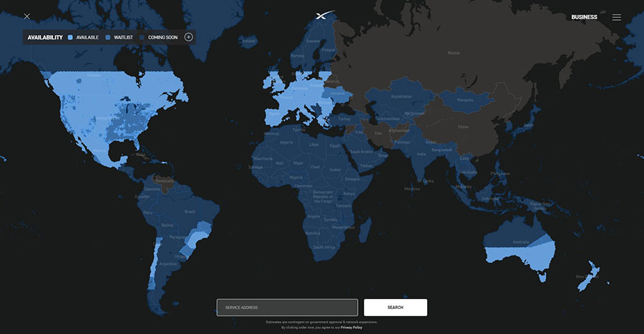The height and width of the screenshot is (334, 644).
Task: Open the hamburger menu
Action: (x=616, y=17)
